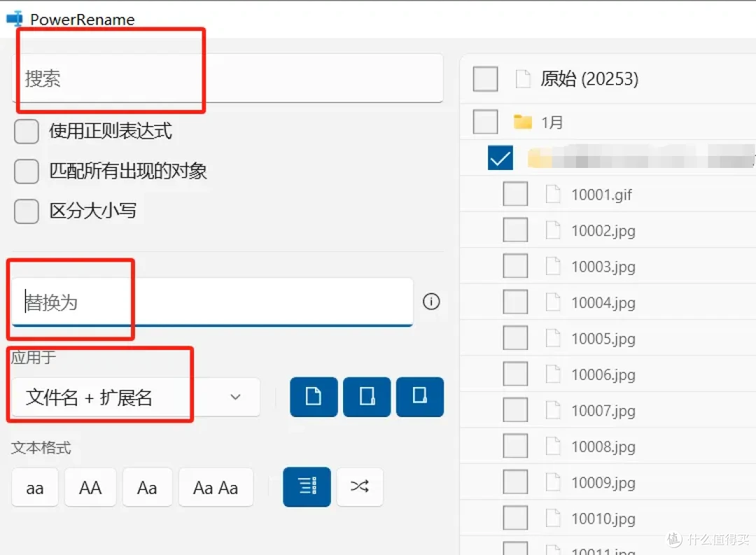Select the 10002.jpg file name
Screen dimensions: 756x555
(x=603, y=230)
